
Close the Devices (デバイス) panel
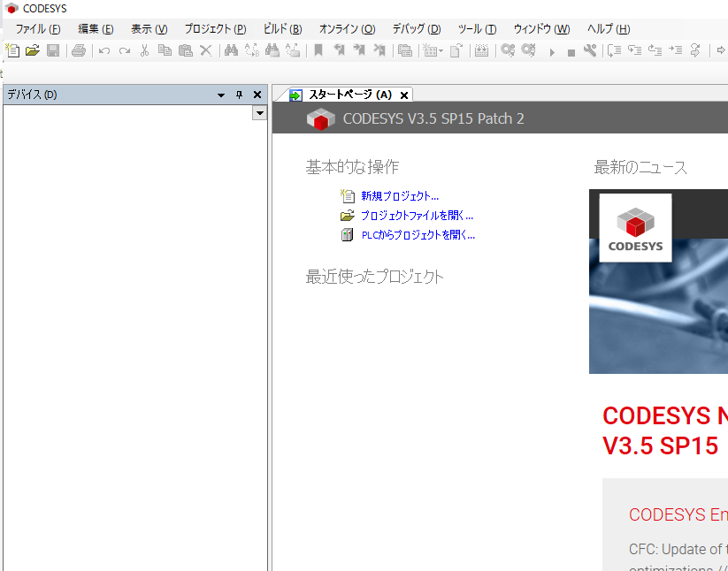click(x=257, y=95)
